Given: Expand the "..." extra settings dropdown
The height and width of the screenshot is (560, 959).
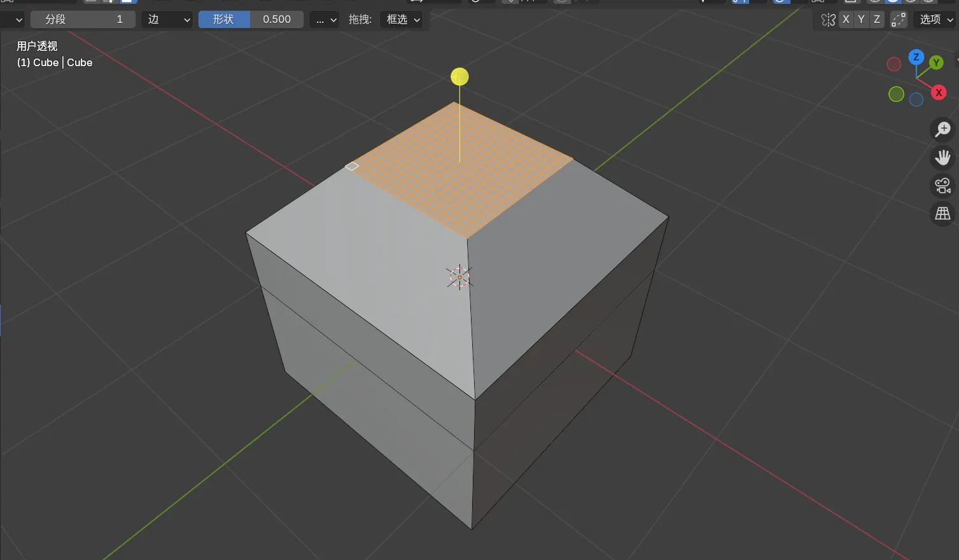Looking at the screenshot, I should pyautogui.click(x=326, y=20).
